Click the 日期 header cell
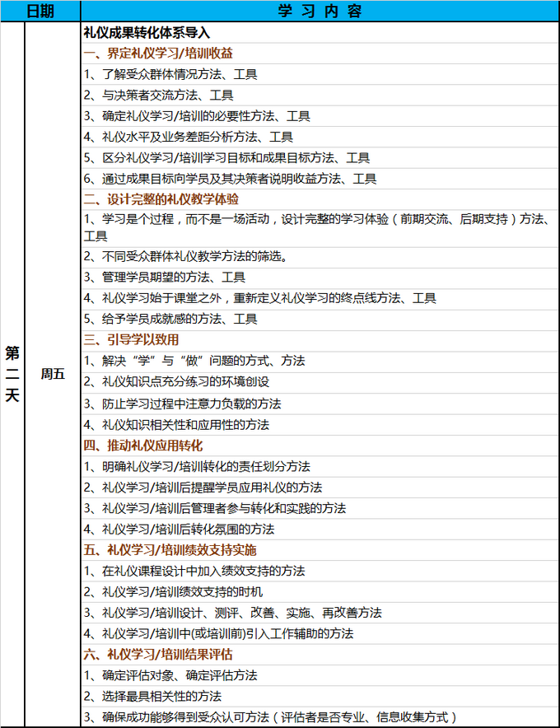The width and height of the screenshot is (560, 728). 41,11
